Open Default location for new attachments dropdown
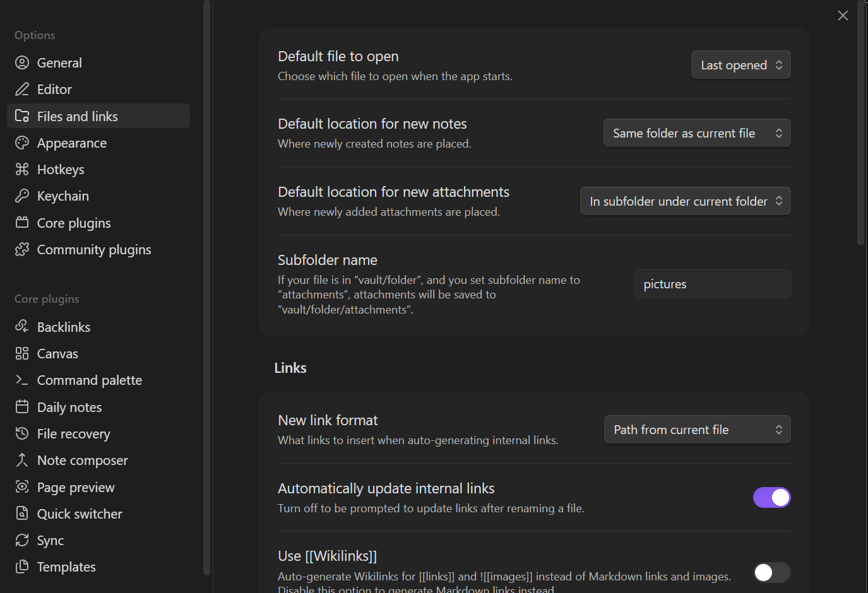 coord(686,201)
